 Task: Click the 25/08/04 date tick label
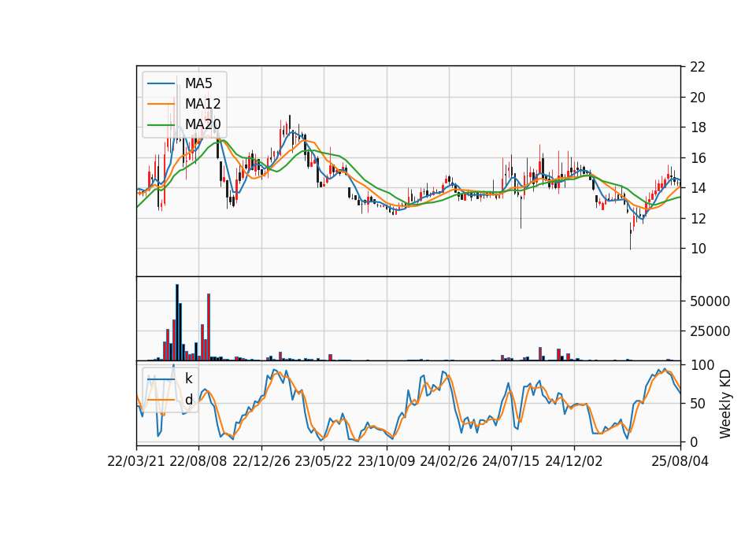(680, 461)
